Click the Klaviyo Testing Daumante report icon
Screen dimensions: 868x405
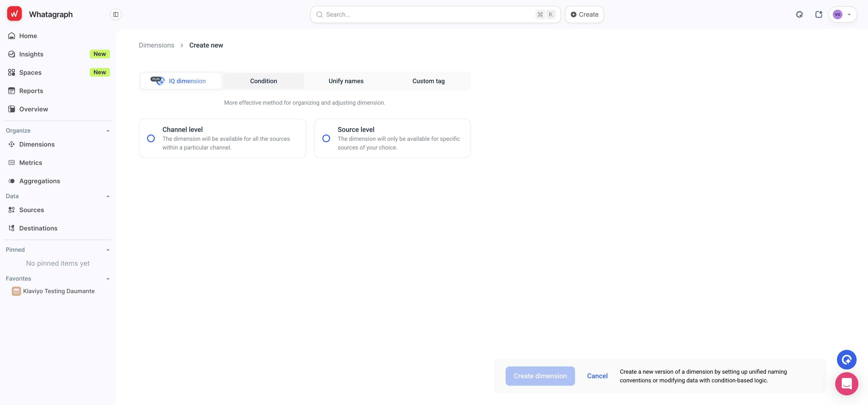click(16, 291)
